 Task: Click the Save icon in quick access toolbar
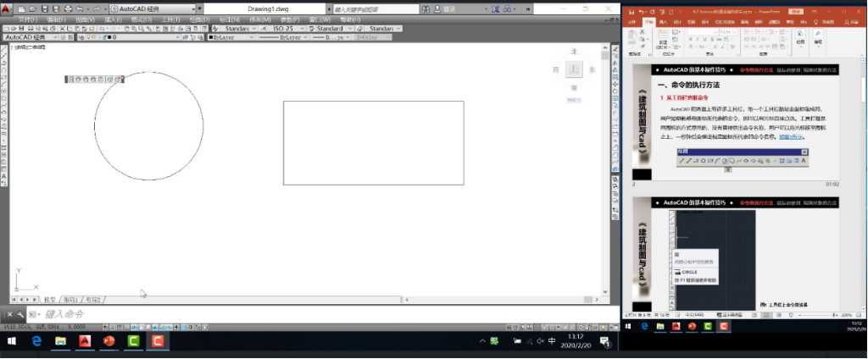[x=44, y=8]
